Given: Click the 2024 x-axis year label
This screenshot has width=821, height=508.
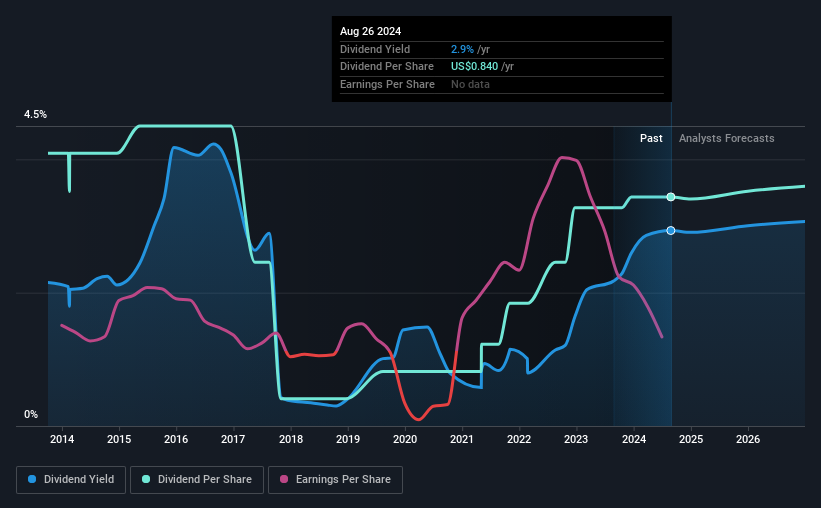Looking at the screenshot, I should tap(634, 439).
